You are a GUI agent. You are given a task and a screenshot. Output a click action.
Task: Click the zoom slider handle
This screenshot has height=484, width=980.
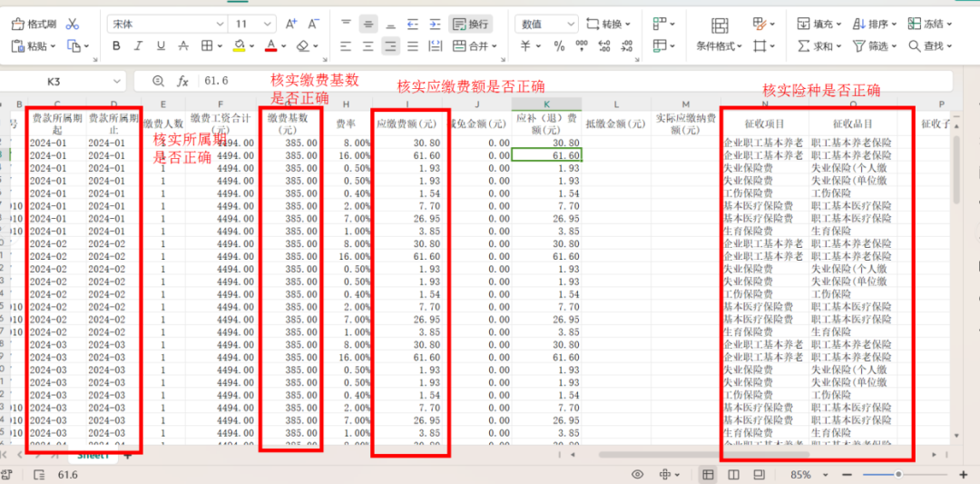898,474
